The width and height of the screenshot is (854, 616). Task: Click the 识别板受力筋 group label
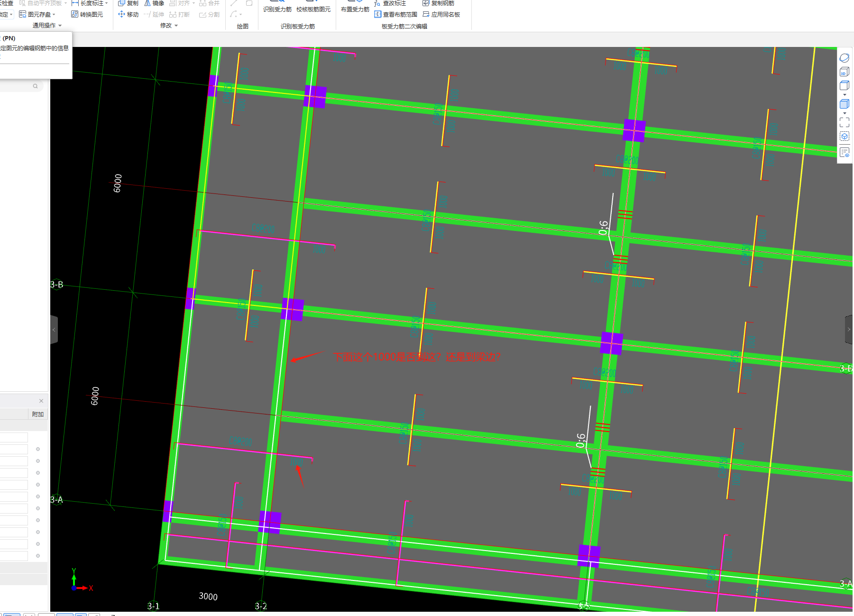point(298,27)
